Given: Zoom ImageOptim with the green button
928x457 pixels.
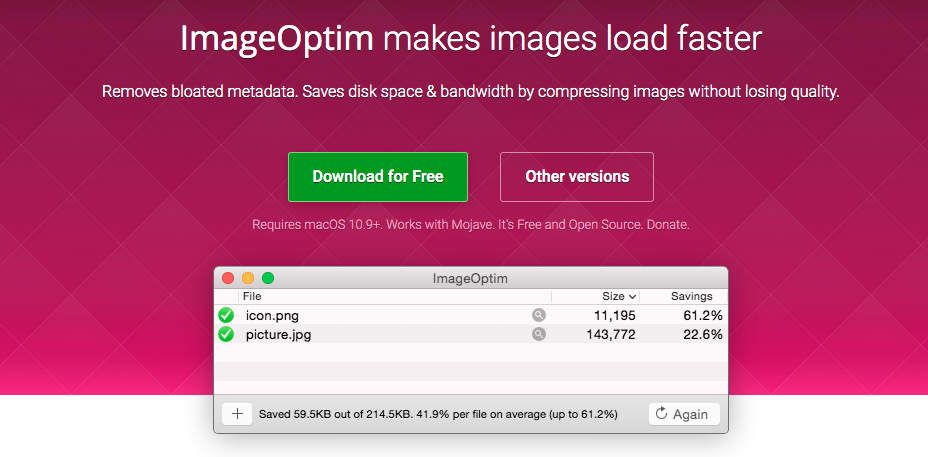Looking at the screenshot, I should click(x=268, y=278).
